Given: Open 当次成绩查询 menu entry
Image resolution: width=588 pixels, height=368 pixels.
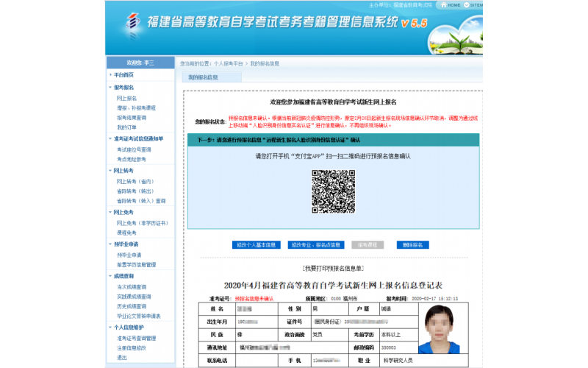Looking at the screenshot, I should [132, 287].
